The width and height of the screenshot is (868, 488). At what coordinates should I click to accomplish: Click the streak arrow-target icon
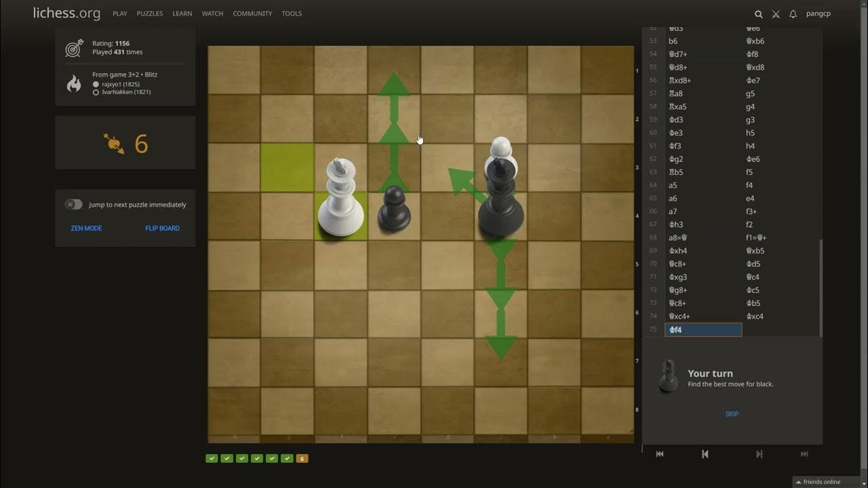pos(113,144)
